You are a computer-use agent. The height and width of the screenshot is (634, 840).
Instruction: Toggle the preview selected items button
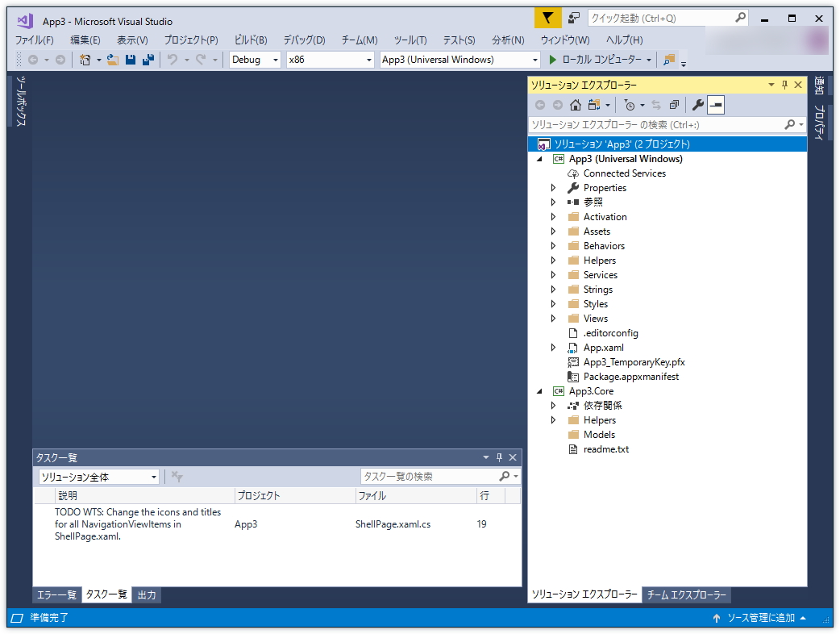716,105
